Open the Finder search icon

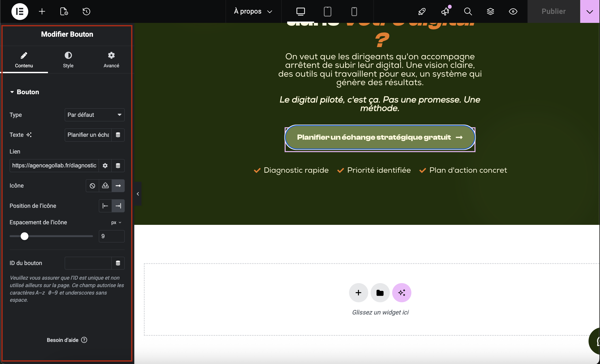[x=468, y=11]
